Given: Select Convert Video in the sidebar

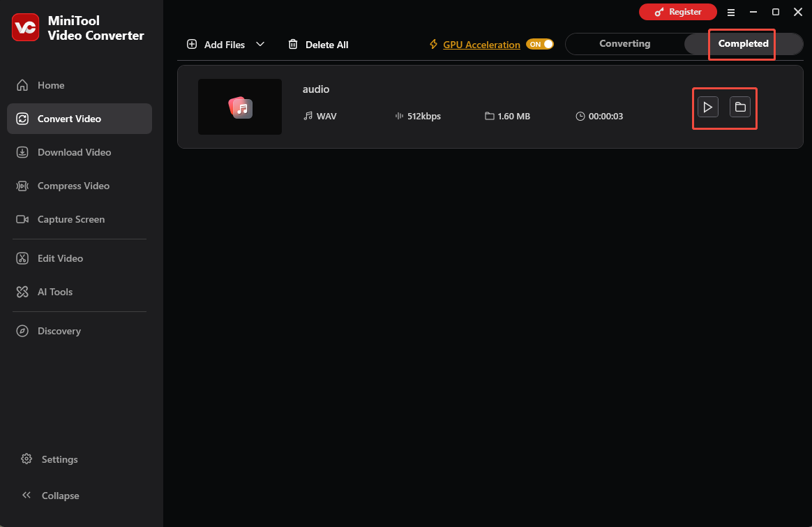Looking at the screenshot, I should tap(80, 119).
